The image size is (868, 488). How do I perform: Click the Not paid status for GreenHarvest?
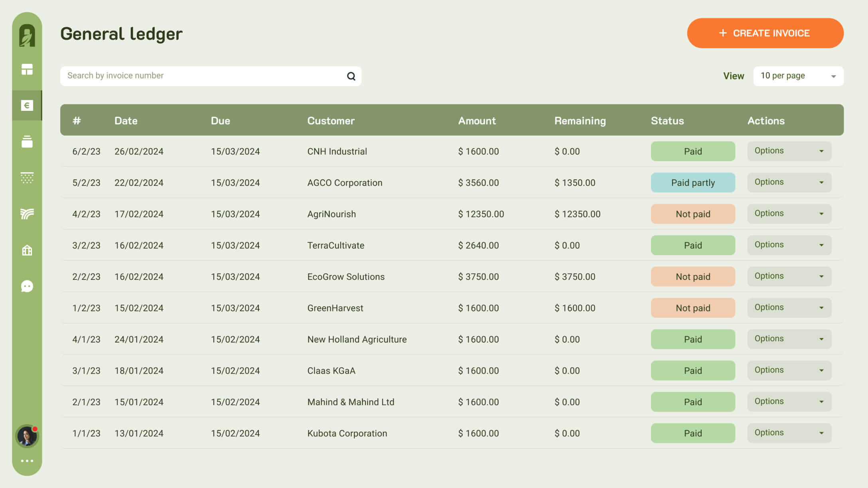point(692,308)
